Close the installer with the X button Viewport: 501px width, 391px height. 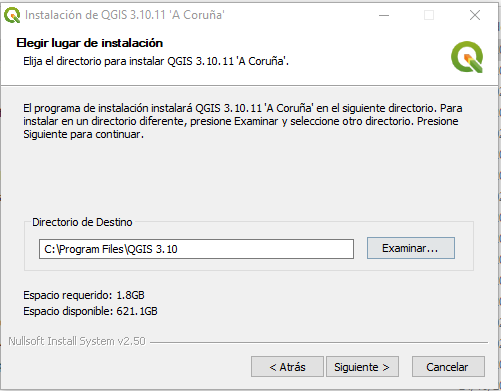coord(475,15)
